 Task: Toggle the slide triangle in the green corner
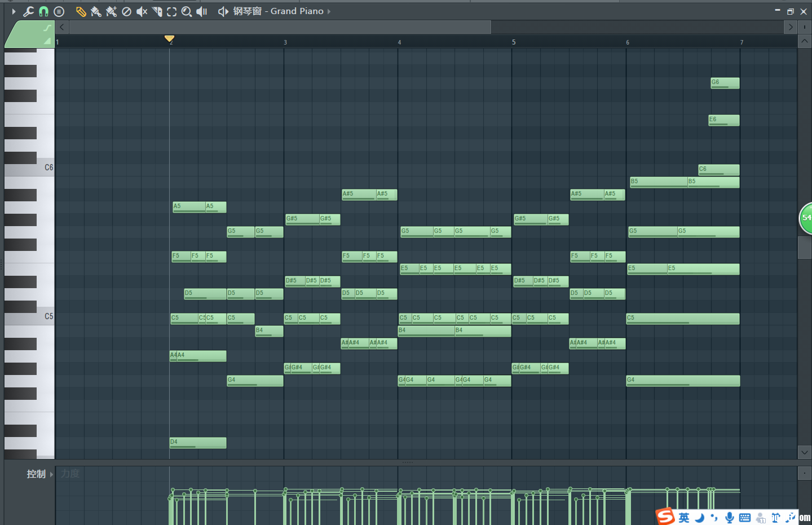47,41
